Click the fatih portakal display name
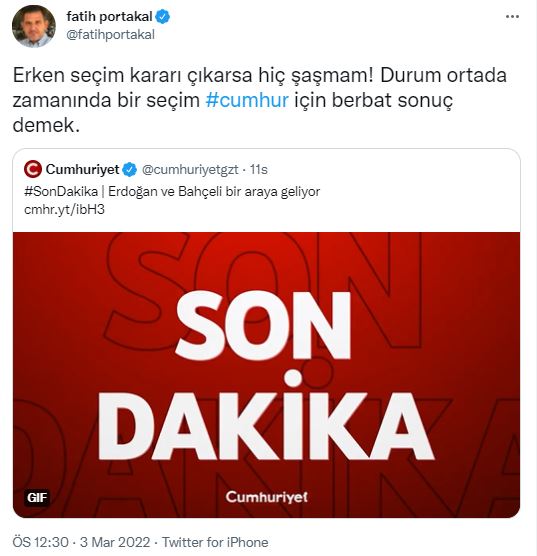Image resolution: width=537 pixels, height=556 pixels. tap(109, 16)
